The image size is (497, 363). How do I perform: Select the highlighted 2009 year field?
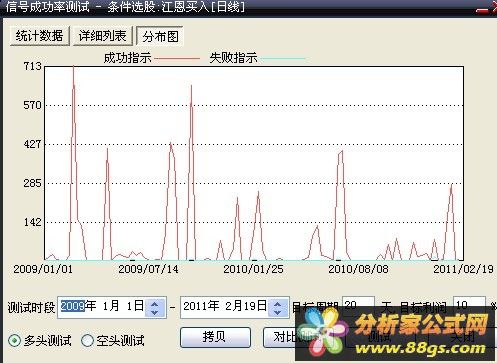click(73, 306)
